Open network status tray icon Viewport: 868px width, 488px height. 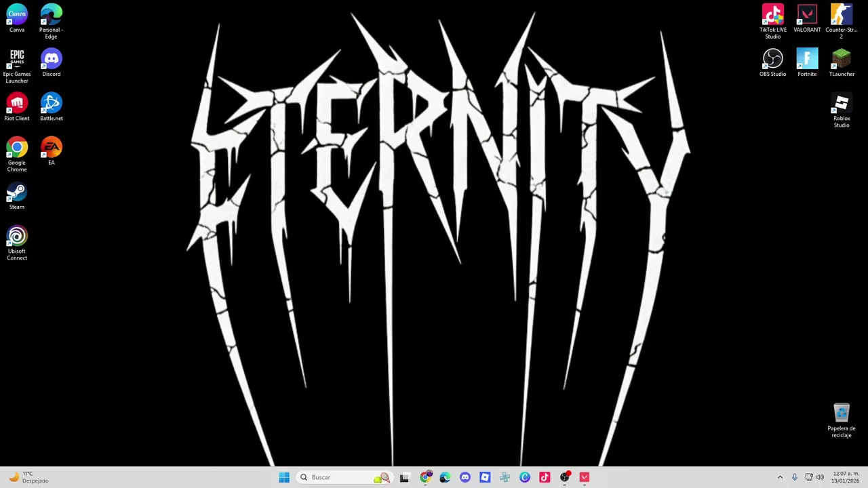(x=809, y=477)
